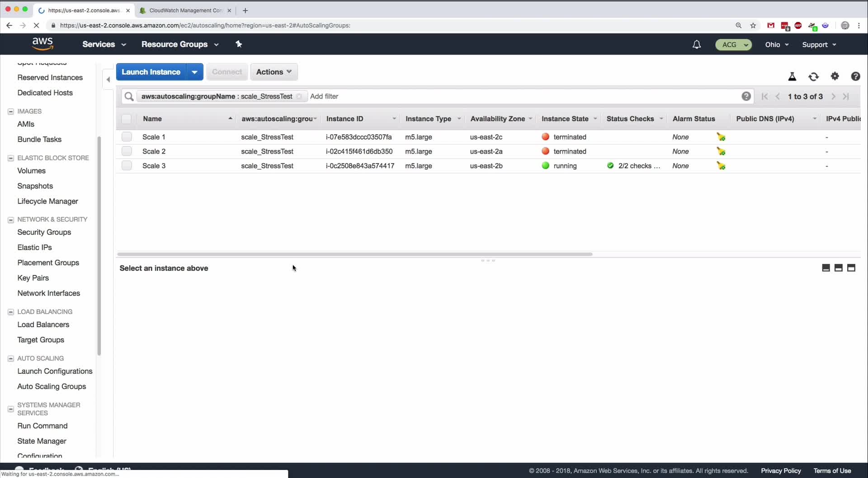Open Load Balancers page
868x478 pixels.
(43, 324)
